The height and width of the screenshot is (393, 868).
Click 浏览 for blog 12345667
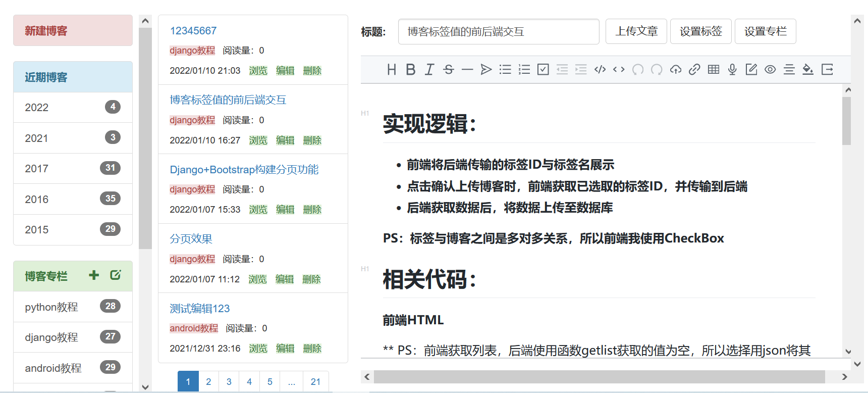pyautogui.click(x=258, y=71)
